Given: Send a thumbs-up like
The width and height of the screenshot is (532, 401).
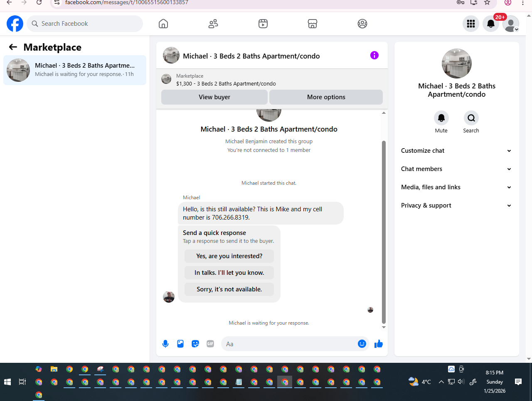Looking at the screenshot, I should pos(379,344).
